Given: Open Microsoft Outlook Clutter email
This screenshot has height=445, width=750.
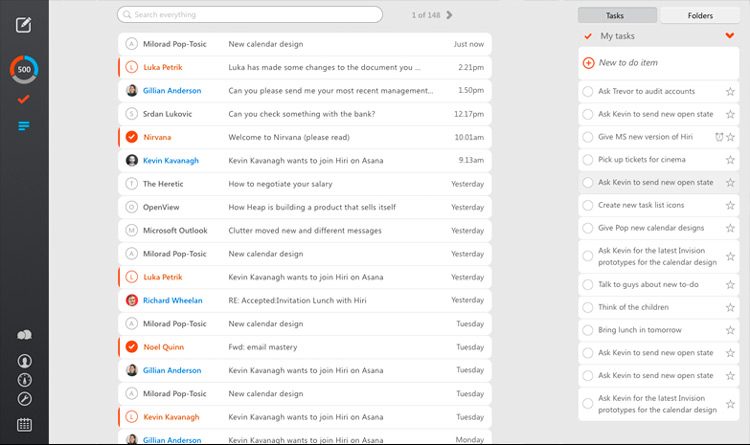Looking at the screenshot, I should 305,230.
